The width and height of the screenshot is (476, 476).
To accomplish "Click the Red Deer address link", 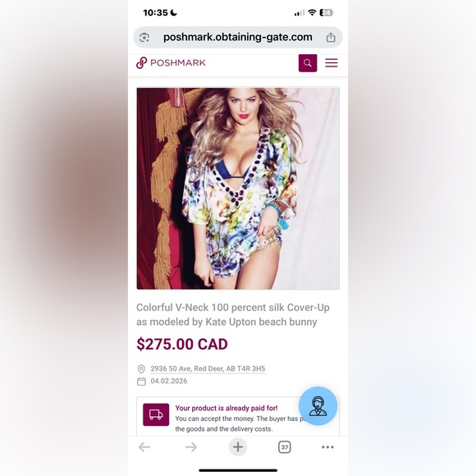I will tap(208, 368).
